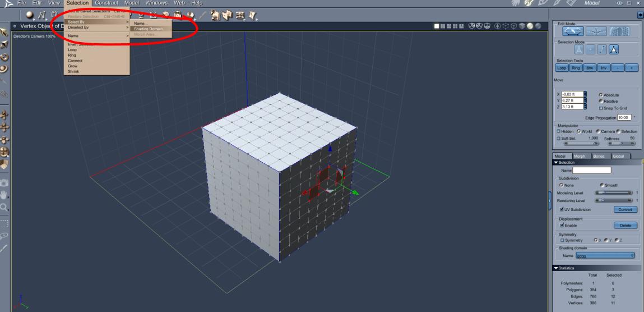Click the bounding box display icon
This screenshot has height=312, width=644.
pos(506,26)
